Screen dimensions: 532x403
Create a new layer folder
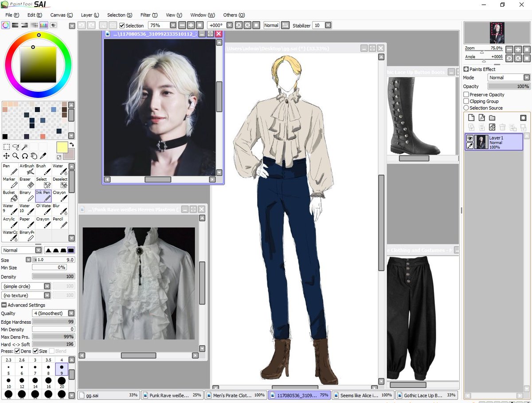click(492, 118)
